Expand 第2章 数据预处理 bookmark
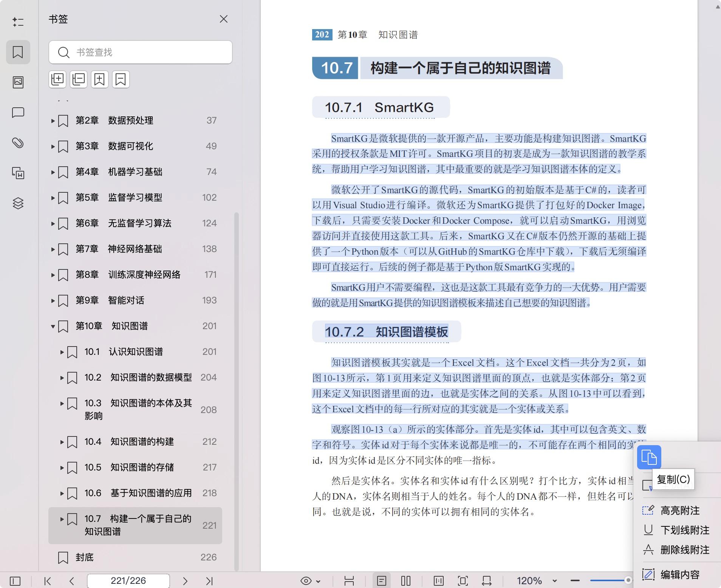This screenshot has height=588, width=721. tap(53, 121)
